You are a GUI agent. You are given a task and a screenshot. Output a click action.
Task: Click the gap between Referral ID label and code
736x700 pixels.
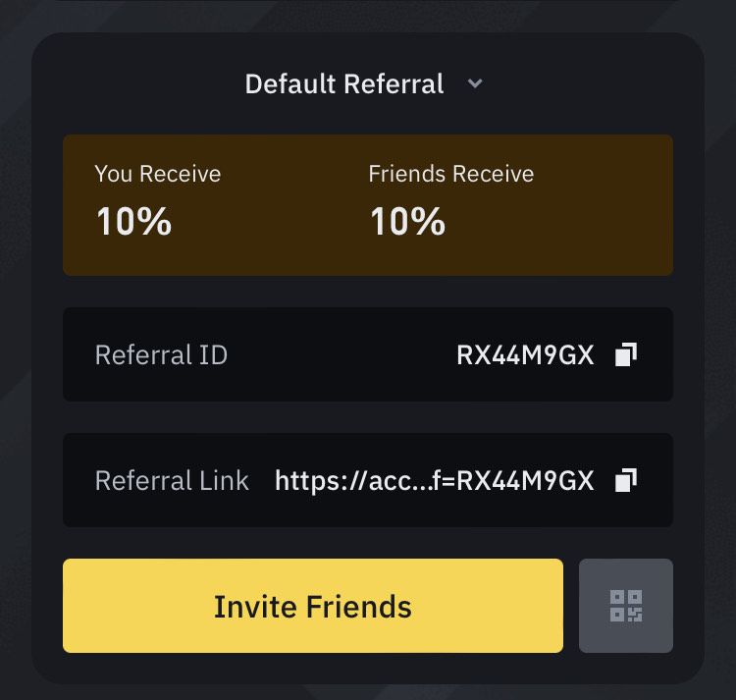(342, 354)
